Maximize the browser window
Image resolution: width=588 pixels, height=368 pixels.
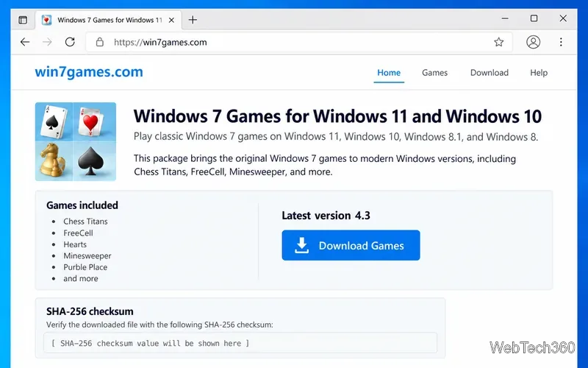pyautogui.click(x=534, y=18)
